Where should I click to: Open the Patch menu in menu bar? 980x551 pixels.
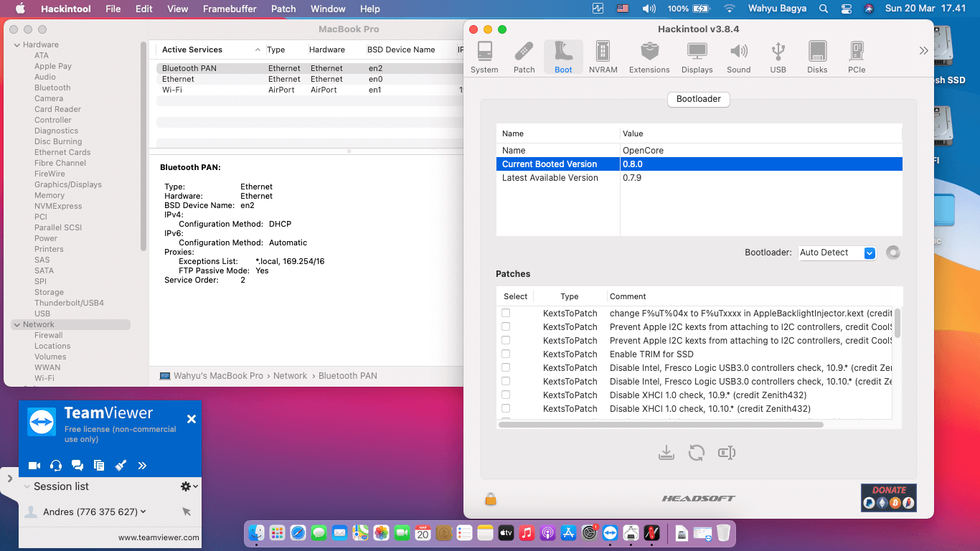[x=283, y=9]
